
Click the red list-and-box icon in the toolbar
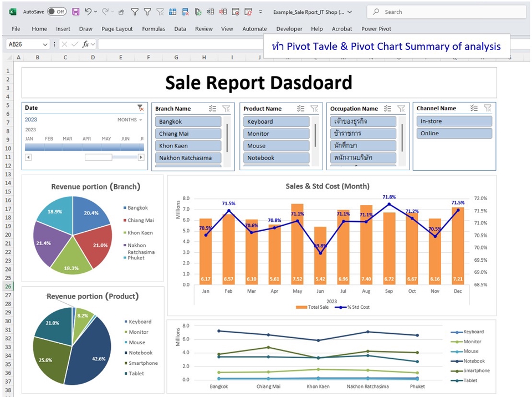223,12
